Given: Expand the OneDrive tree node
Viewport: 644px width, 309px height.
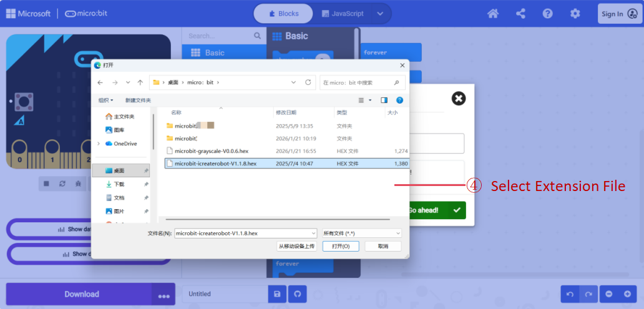Looking at the screenshot, I should (99, 144).
